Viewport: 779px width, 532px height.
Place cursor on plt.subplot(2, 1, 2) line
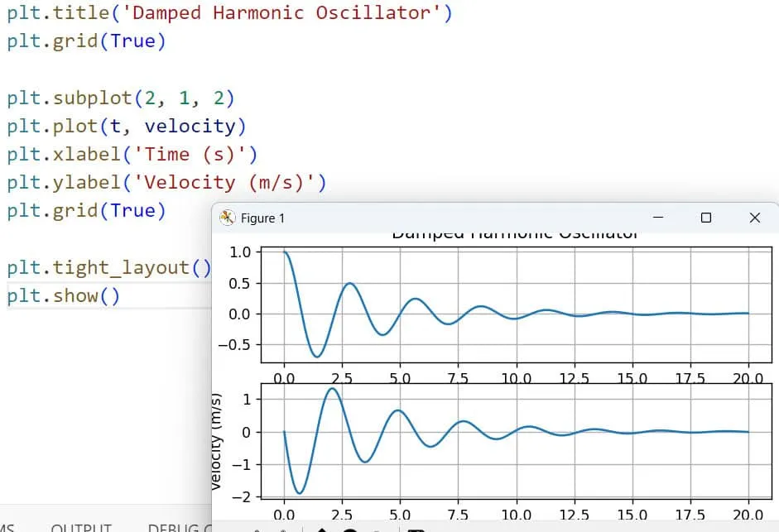121,98
